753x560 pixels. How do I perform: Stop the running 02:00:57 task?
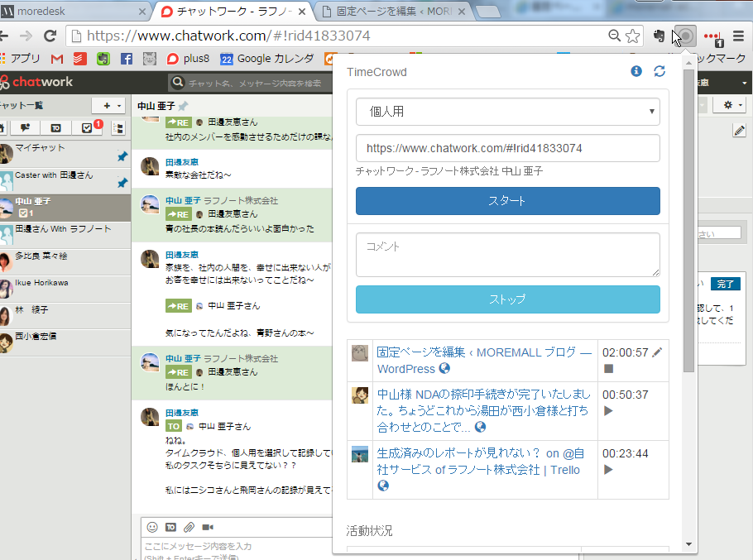point(608,369)
